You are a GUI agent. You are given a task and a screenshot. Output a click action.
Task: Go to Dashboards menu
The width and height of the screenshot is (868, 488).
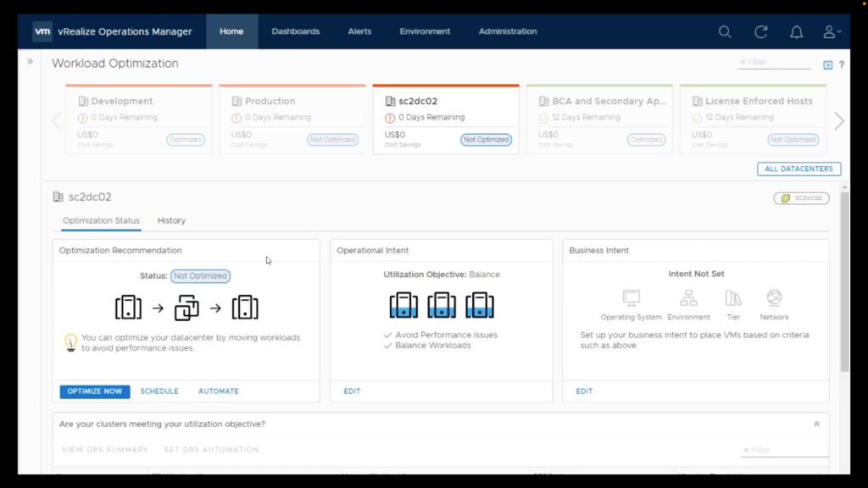click(x=296, y=31)
